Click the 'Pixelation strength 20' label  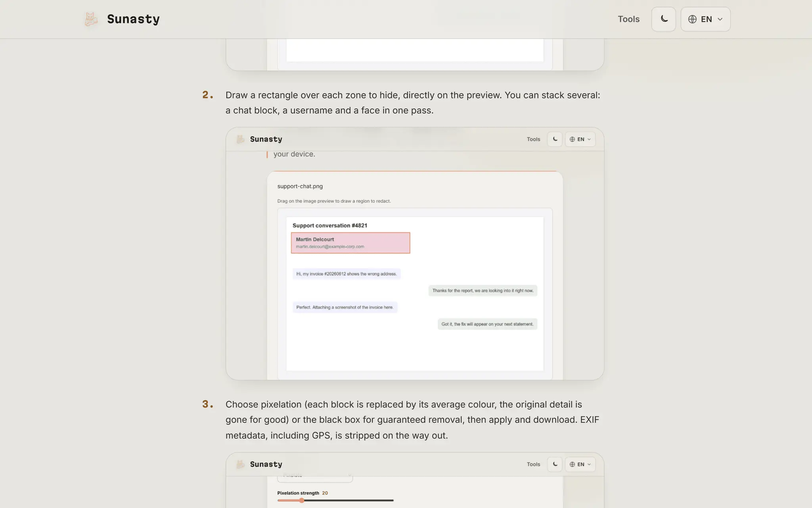point(303,493)
